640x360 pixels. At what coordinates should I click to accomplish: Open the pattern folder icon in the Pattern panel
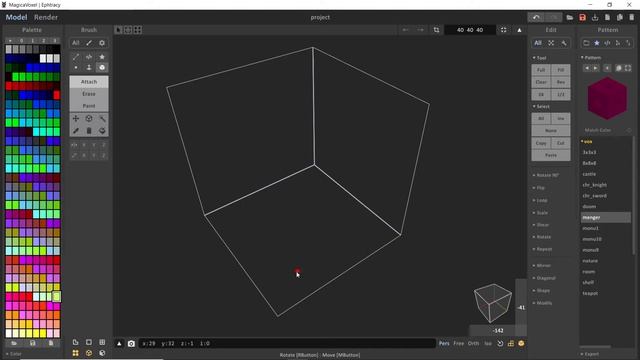pos(586,43)
